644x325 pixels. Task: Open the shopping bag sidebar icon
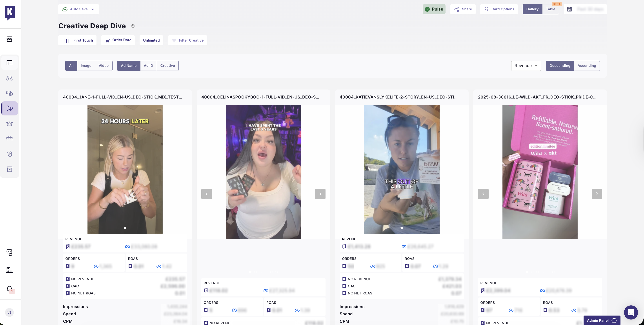pyautogui.click(x=9, y=139)
